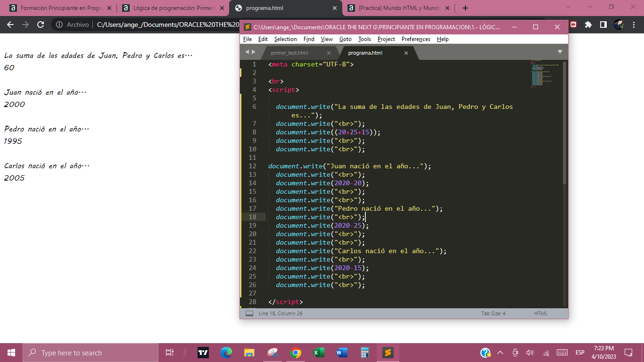
Task: Close the Formación Principiante Chrome tab
Action: point(109,8)
